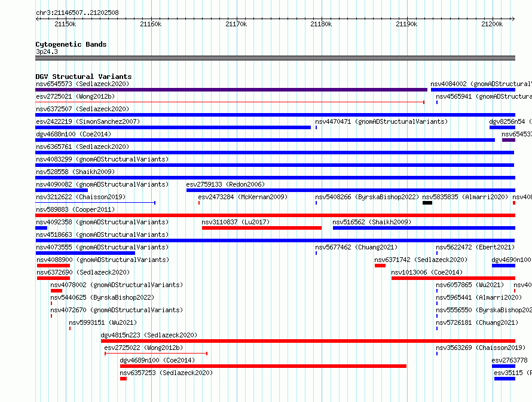Select nsv6372690 (Sedlazeck2020) label
Screen dimensions: 532x402
pos(83,272)
